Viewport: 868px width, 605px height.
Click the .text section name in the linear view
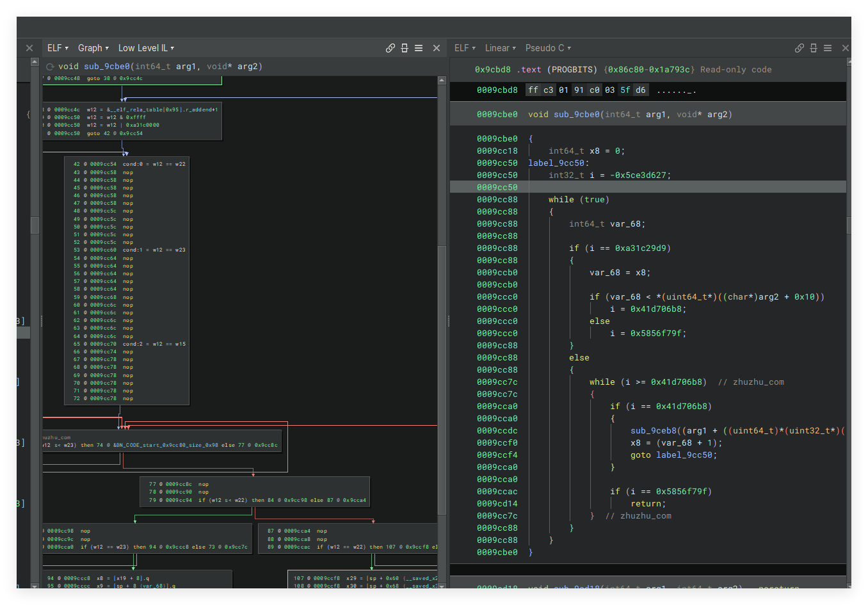point(529,70)
